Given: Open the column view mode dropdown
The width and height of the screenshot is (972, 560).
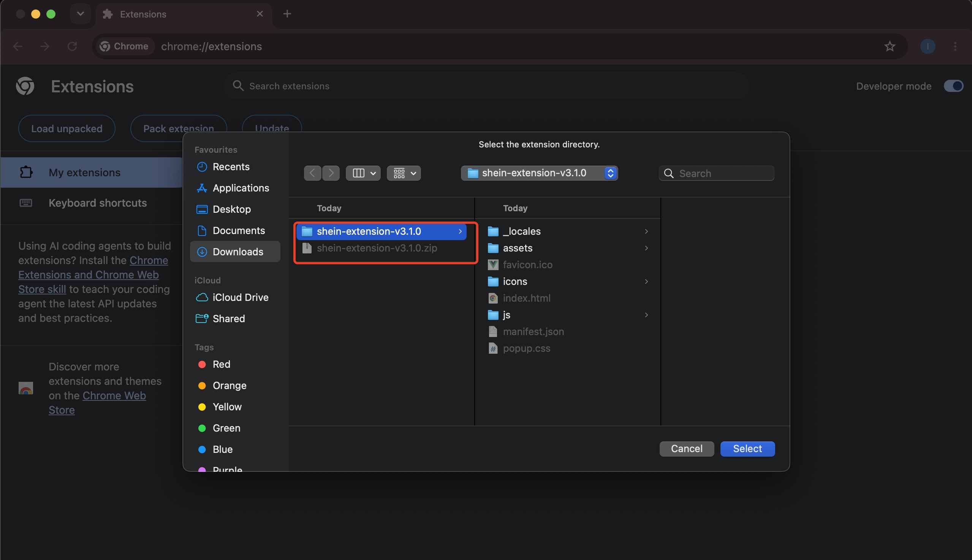Looking at the screenshot, I should 363,173.
